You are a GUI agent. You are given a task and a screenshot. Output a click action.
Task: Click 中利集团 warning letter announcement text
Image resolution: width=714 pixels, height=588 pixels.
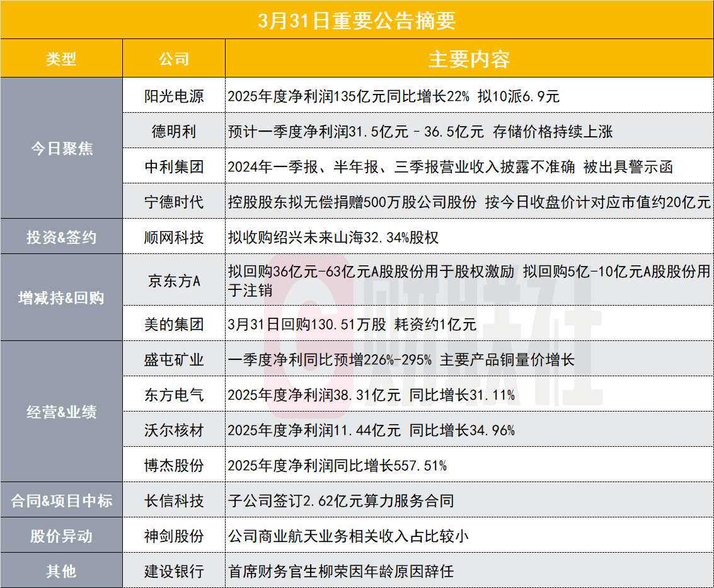click(x=450, y=167)
